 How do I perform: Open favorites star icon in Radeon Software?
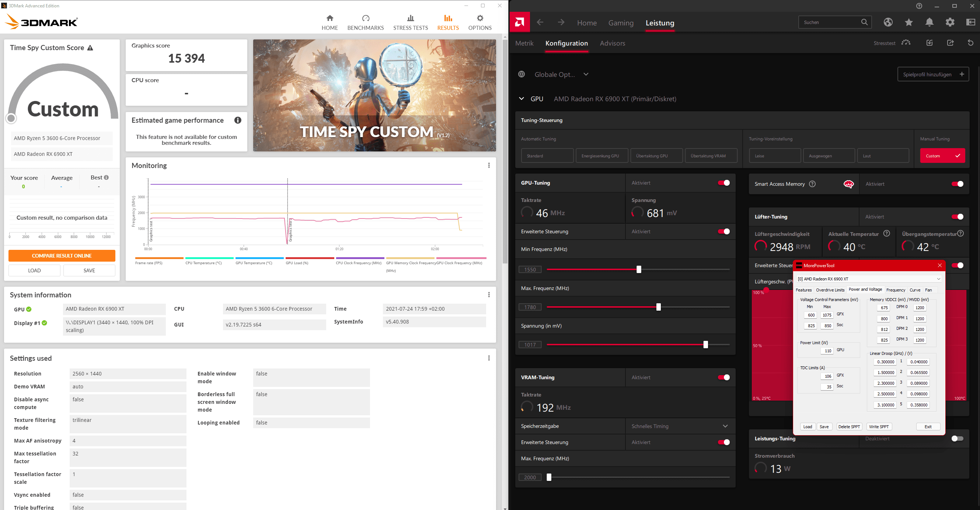(909, 22)
